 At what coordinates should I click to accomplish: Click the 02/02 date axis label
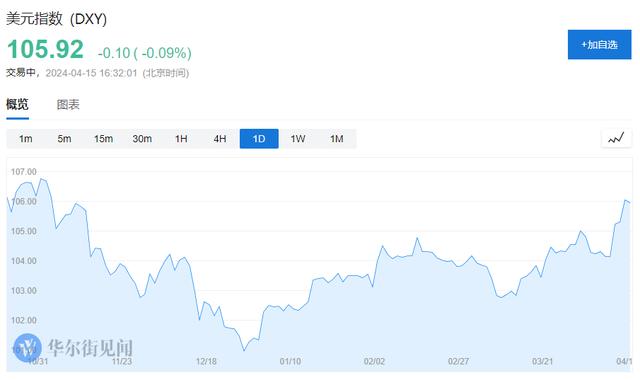coord(374,361)
